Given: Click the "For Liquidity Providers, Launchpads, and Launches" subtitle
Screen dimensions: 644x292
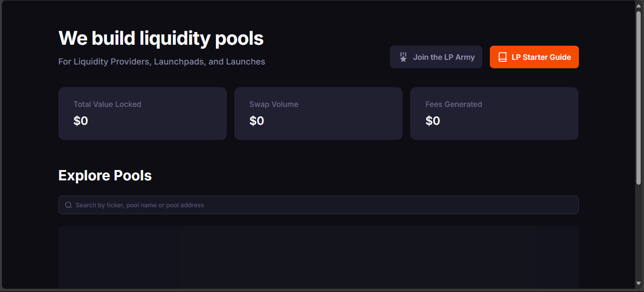Looking at the screenshot, I should pos(162,62).
